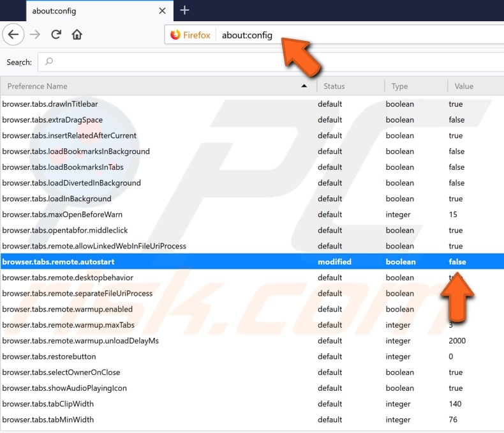This screenshot has height=433, width=504.
Task: Select browser.tabs.extraDragSpace preference
Action: [x=252, y=119]
